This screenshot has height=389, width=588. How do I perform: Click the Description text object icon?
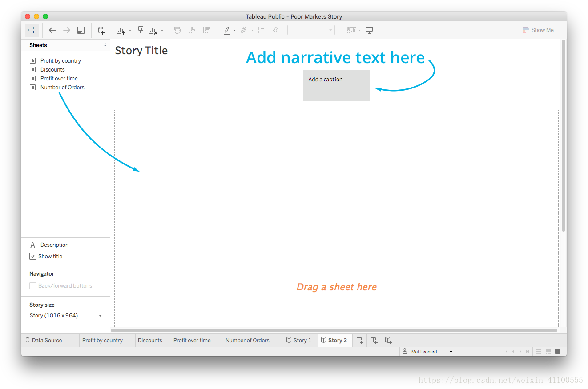click(x=32, y=245)
